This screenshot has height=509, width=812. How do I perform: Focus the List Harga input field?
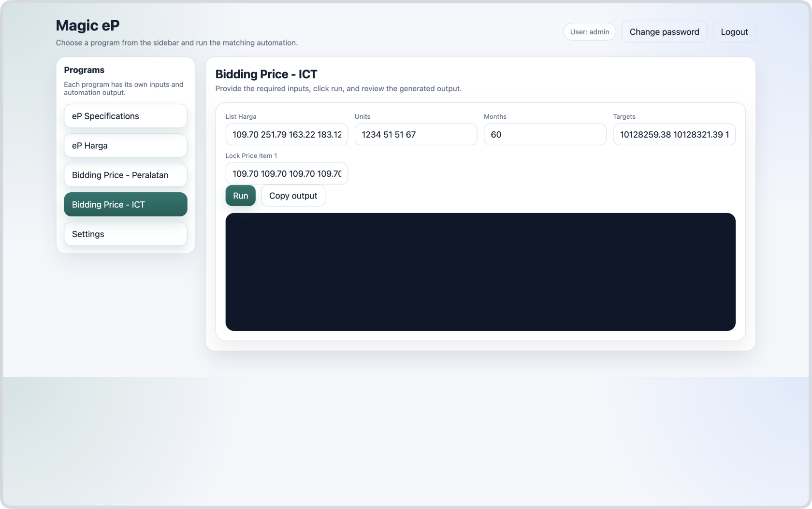pyautogui.click(x=287, y=134)
